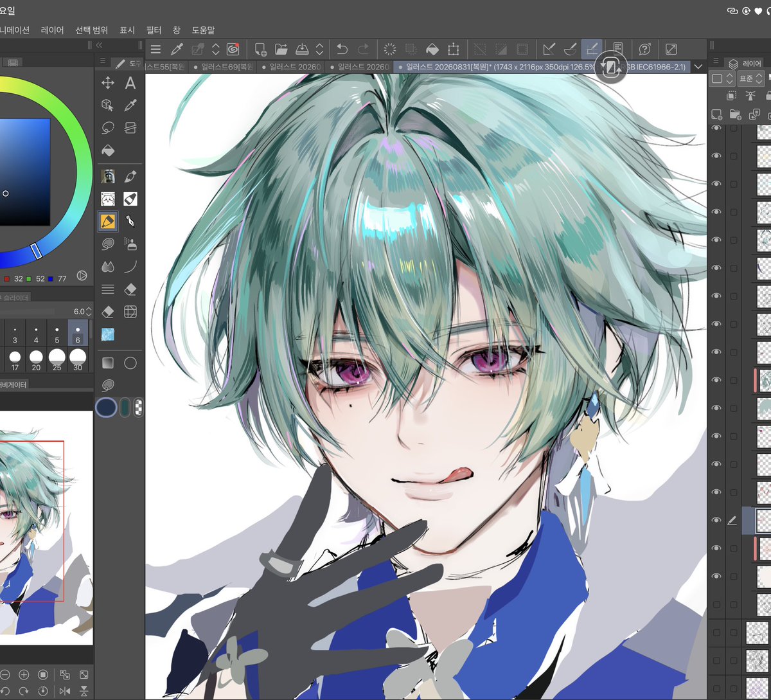This screenshot has width=771, height=700.
Task: Select the transparent color checker swatch
Action: (139, 407)
